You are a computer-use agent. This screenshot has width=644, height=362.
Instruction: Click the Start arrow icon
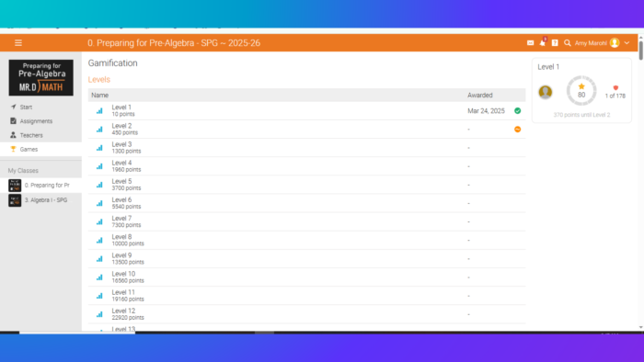point(13,107)
